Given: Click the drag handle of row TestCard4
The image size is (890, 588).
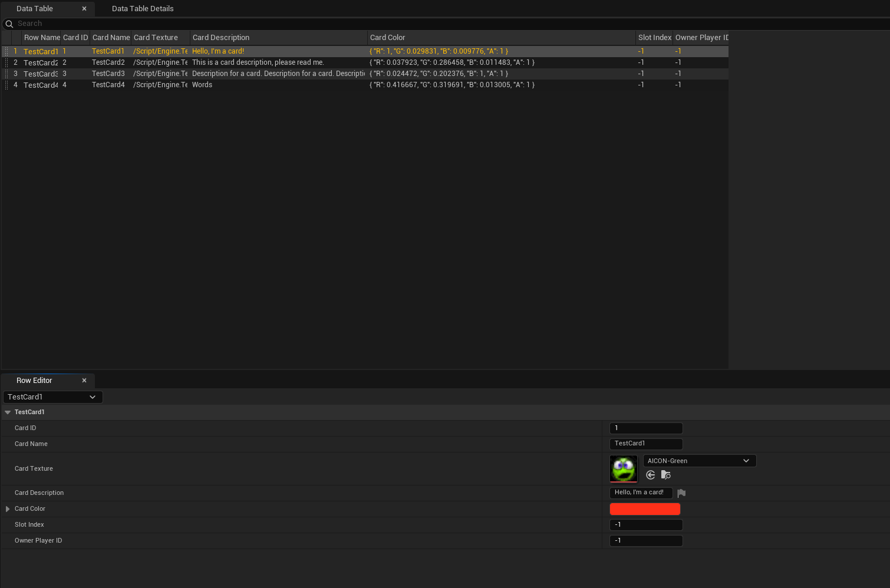Looking at the screenshot, I should (x=6, y=85).
